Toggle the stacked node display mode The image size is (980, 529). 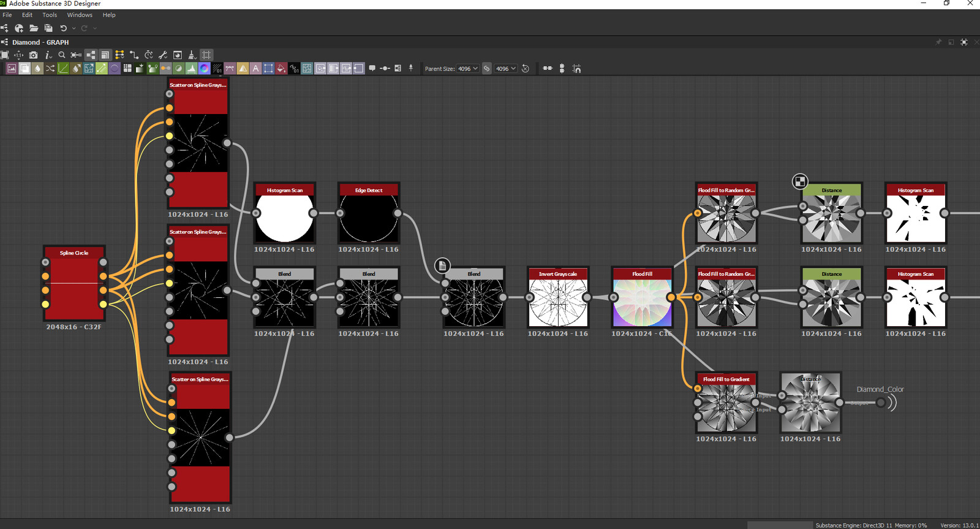[x=105, y=55]
